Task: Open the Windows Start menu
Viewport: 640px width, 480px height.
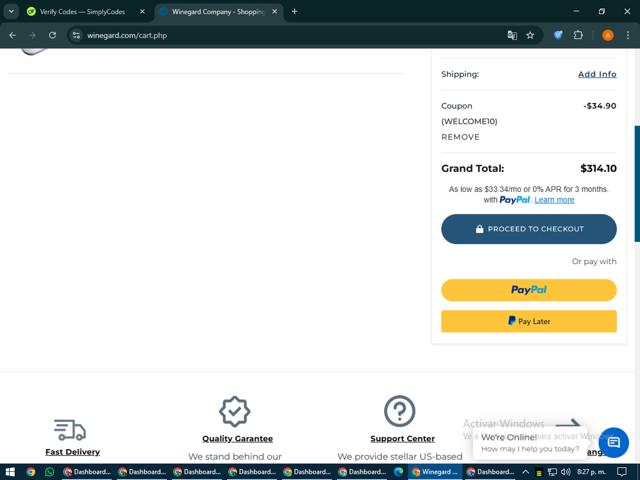Action: [10, 472]
